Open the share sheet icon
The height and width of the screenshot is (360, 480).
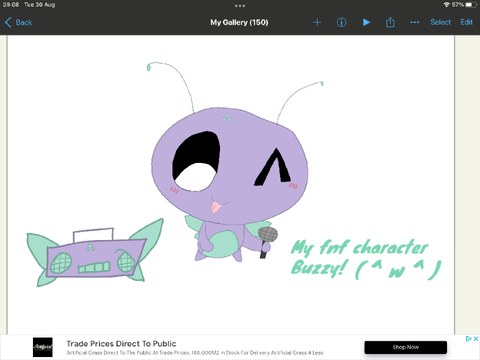coord(390,22)
